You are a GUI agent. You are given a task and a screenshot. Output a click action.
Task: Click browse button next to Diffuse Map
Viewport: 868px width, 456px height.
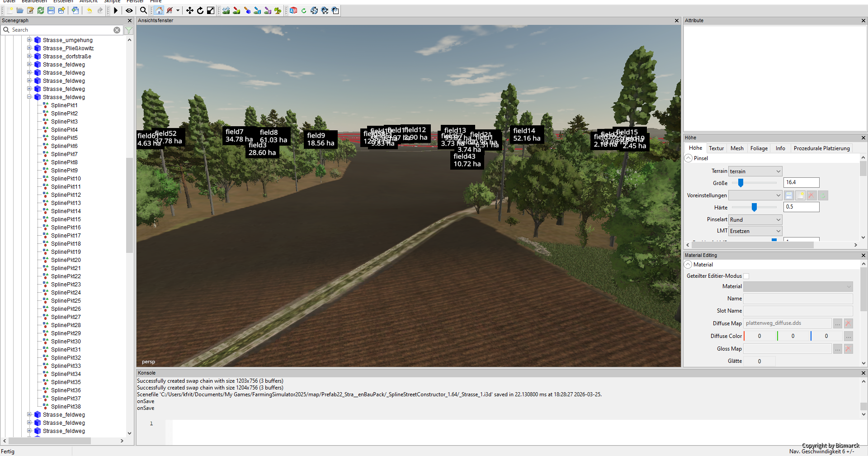(838, 323)
